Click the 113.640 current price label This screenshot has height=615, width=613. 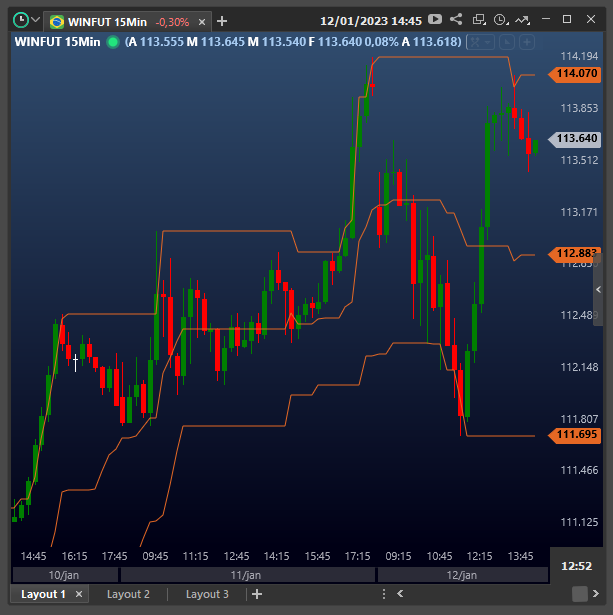(x=575, y=139)
